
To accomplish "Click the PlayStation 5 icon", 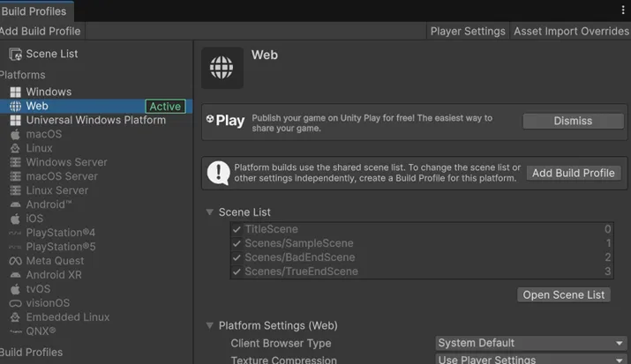I will (x=15, y=247).
